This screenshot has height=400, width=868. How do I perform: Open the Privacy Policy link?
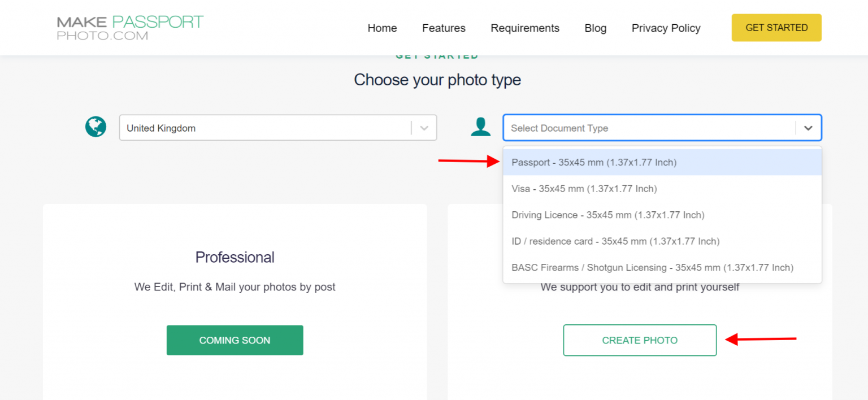coord(666,28)
